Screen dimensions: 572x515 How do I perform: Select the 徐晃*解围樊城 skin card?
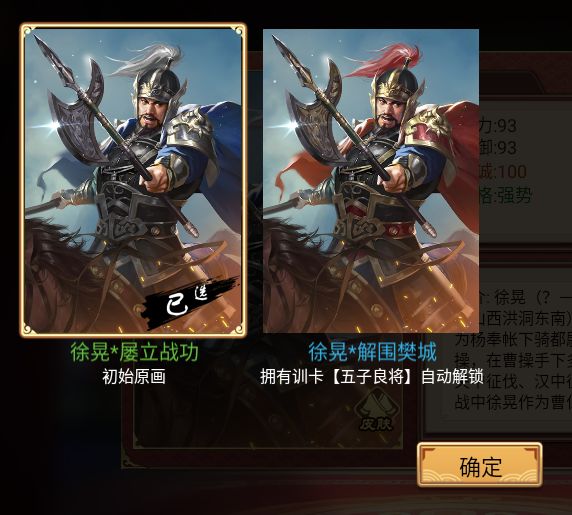371,181
